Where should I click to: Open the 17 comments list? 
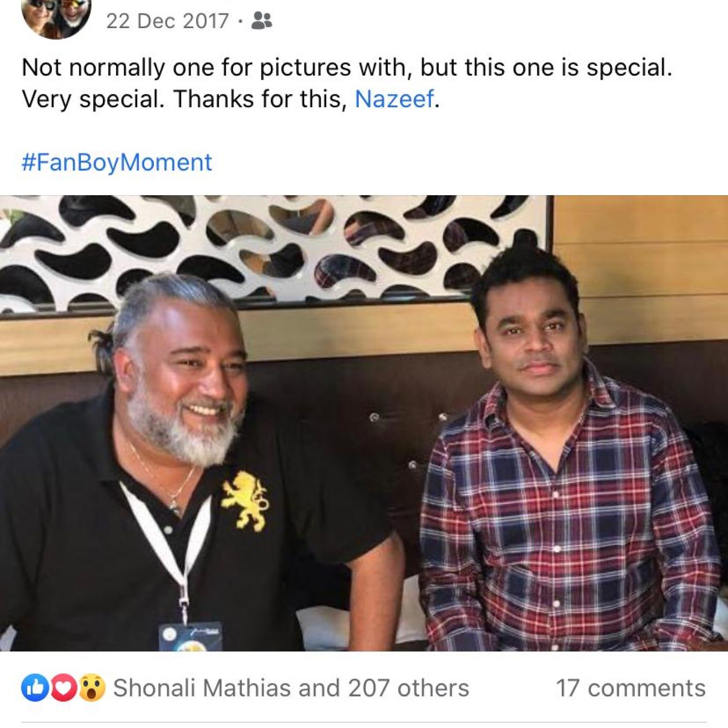pyautogui.click(x=630, y=688)
